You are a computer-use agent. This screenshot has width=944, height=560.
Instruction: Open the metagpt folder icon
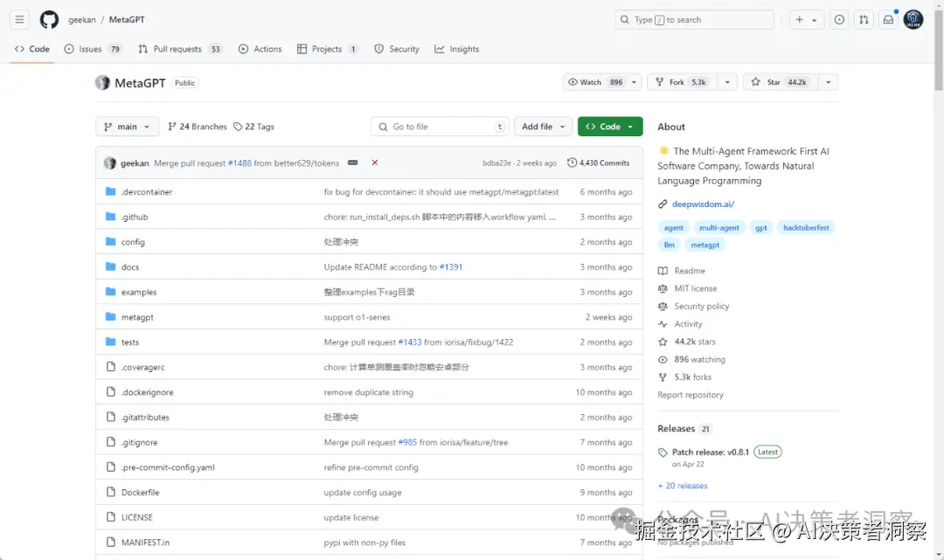[111, 316]
